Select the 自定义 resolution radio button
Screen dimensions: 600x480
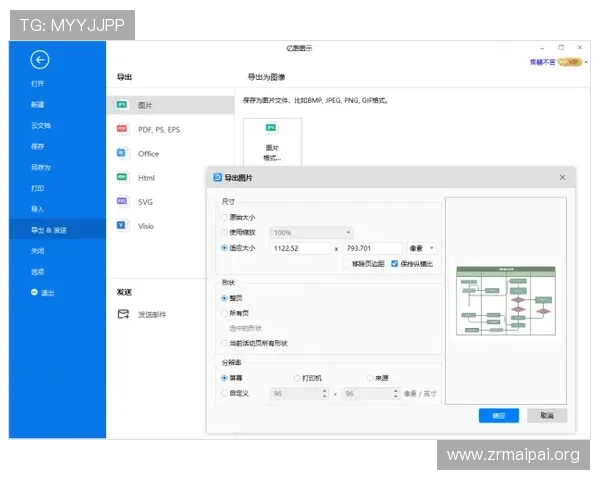tap(224, 393)
